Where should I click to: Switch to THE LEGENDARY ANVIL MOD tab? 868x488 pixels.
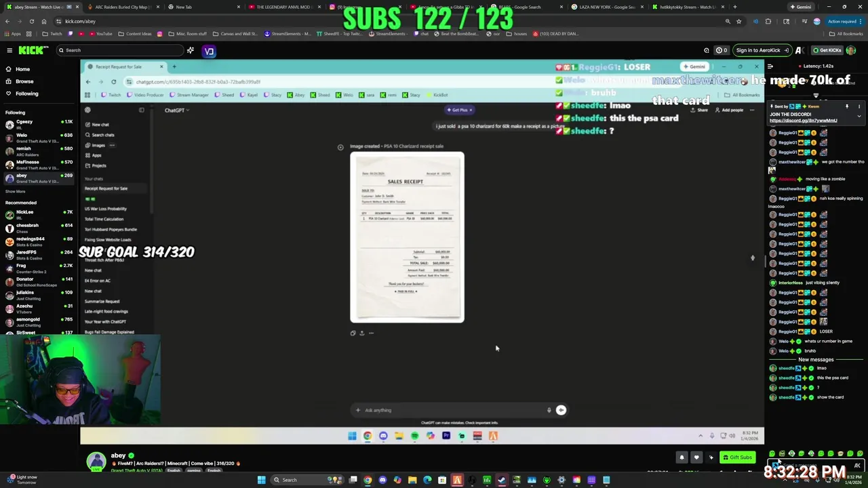tap(283, 7)
